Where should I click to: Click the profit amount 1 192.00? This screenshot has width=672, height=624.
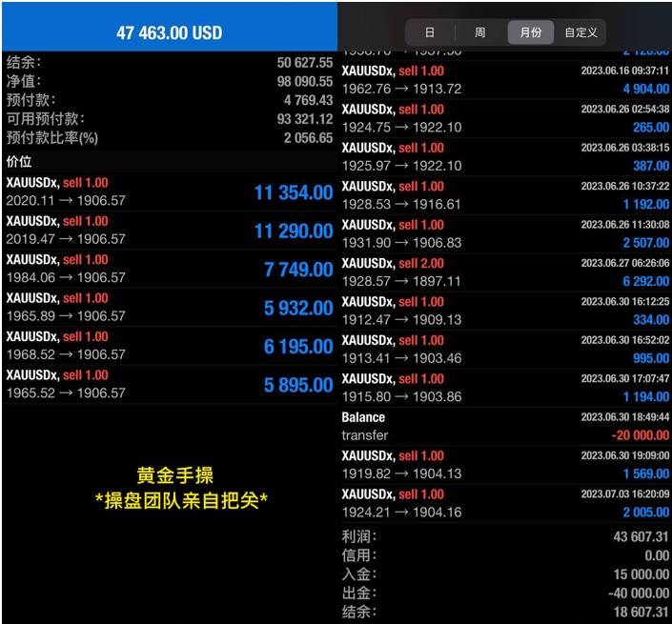[646, 205]
